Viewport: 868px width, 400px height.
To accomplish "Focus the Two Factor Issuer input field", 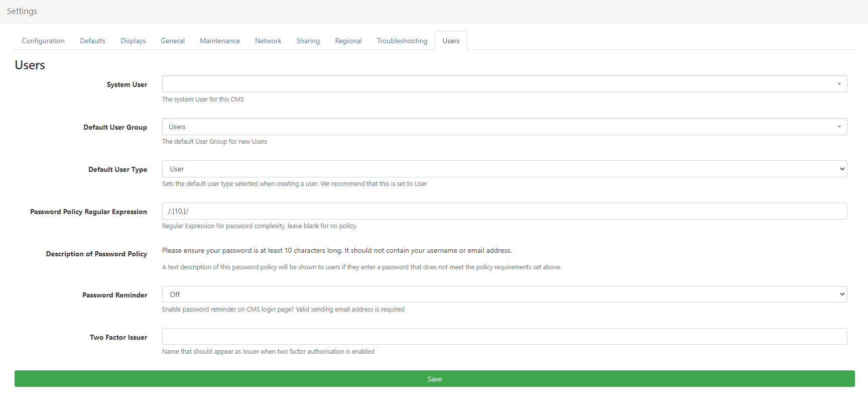I will click(x=504, y=337).
